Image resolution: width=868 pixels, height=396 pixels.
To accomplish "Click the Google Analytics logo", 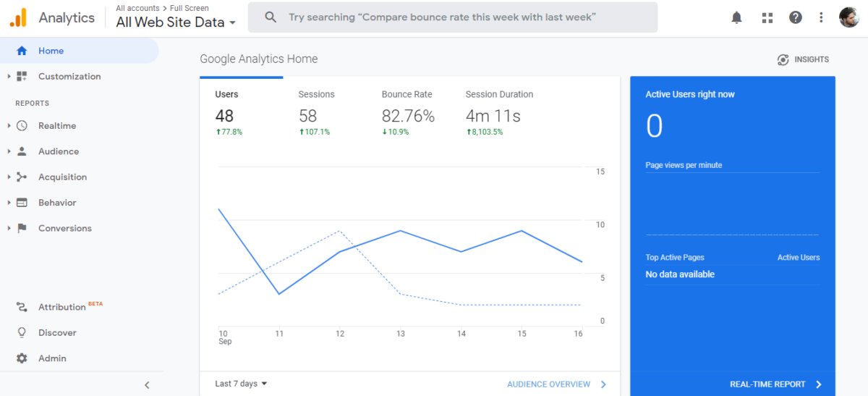I will pos(18,17).
